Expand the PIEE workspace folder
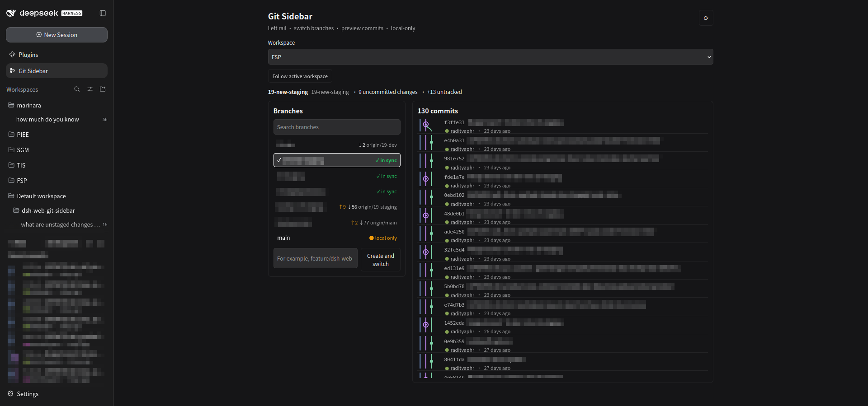Image resolution: width=868 pixels, height=406 pixels. point(57,135)
